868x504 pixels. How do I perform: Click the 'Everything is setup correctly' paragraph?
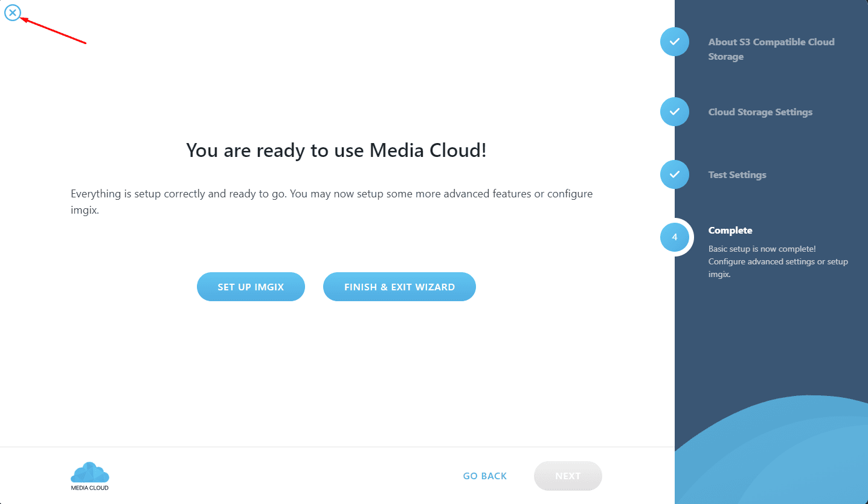pyautogui.click(x=331, y=202)
